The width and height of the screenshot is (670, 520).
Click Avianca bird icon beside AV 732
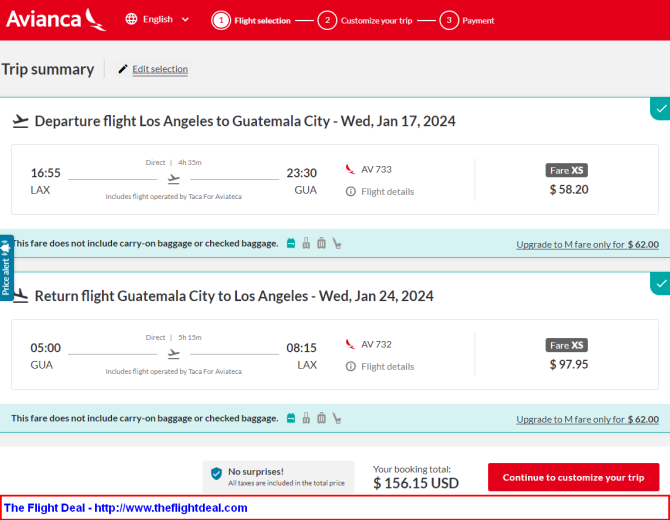click(x=350, y=344)
